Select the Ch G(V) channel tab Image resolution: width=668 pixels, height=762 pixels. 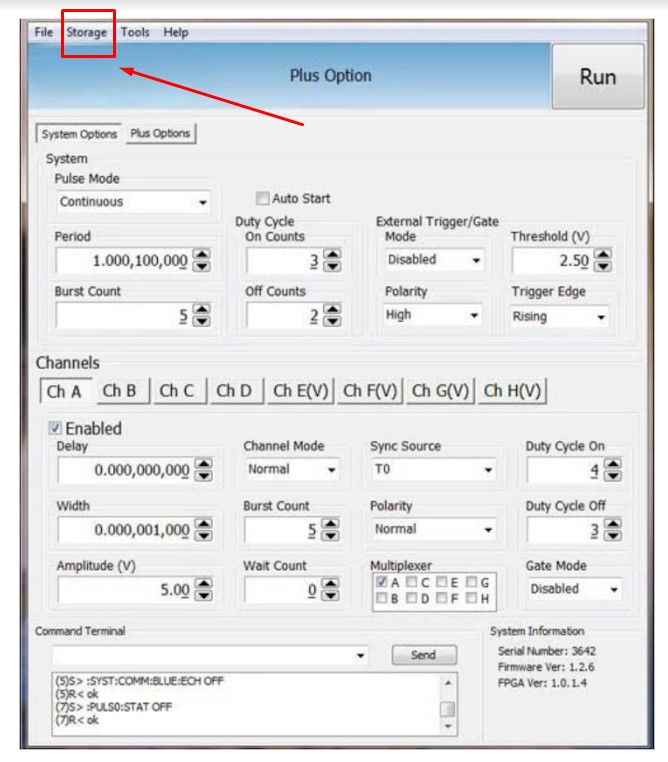440,391
